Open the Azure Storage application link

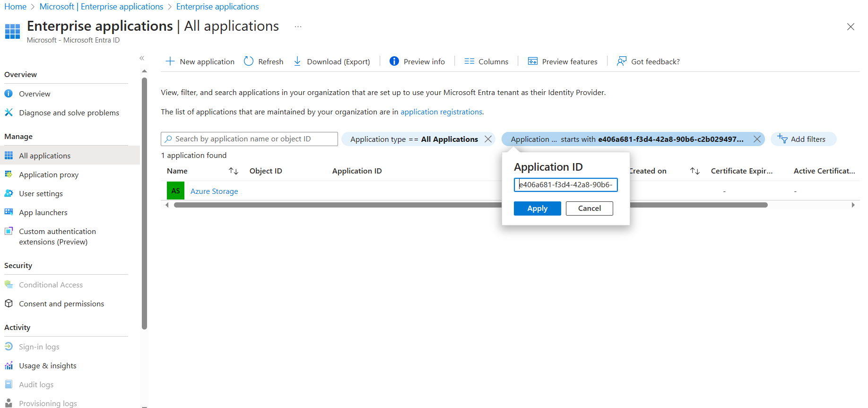point(214,191)
